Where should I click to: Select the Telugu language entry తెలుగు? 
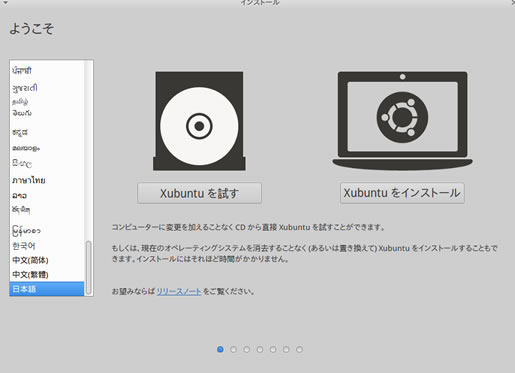[47, 113]
